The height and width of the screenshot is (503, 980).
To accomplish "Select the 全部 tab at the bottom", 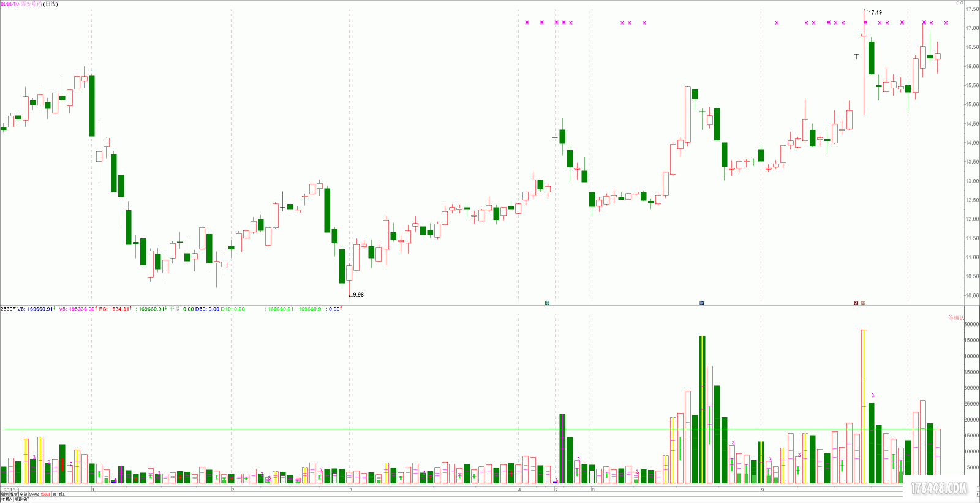I will [23, 494].
